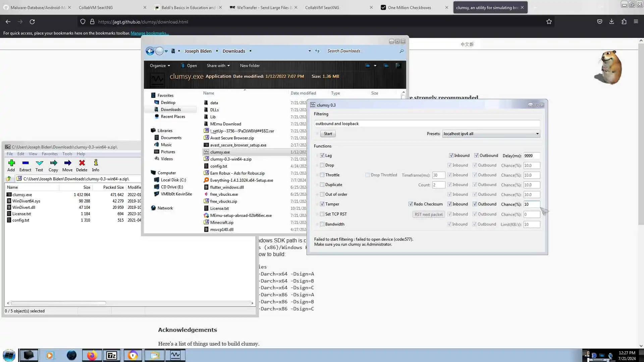The image size is (644, 362).
Task: Enable the Drop function checkbox
Action: (x=322, y=165)
